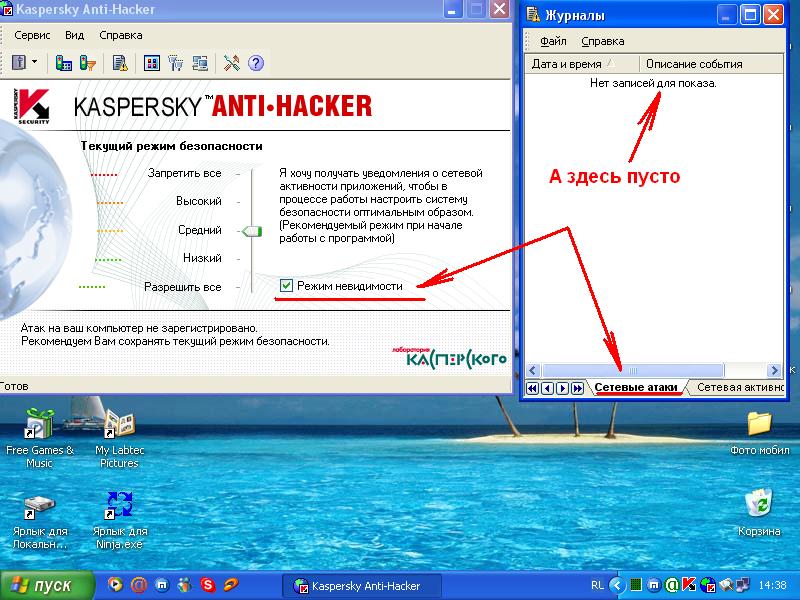Select the Сетевые атаки tab
This screenshot has height=600, width=800.
(x=636, y=387)
